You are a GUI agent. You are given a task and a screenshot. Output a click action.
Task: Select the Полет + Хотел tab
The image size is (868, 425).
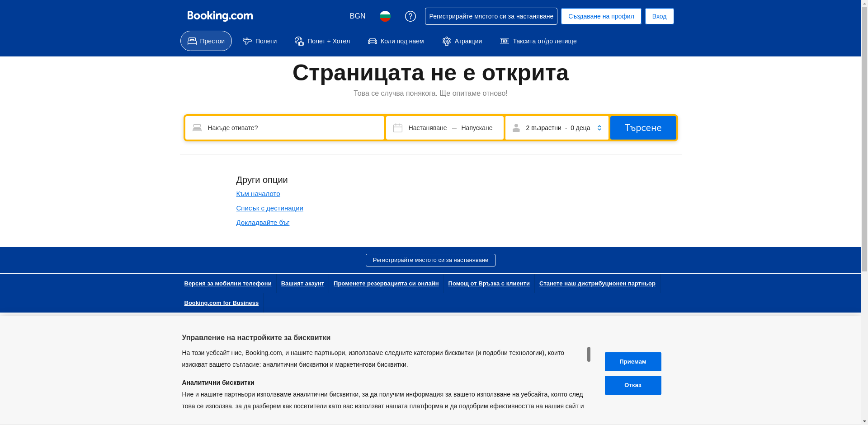pos(322,41)
